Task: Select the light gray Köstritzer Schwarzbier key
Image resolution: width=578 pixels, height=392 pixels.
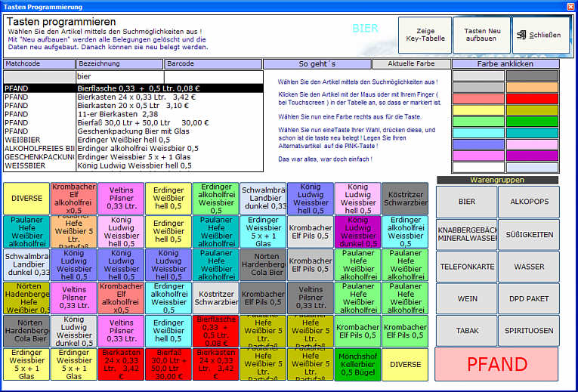Action: (x=216, y=298)
